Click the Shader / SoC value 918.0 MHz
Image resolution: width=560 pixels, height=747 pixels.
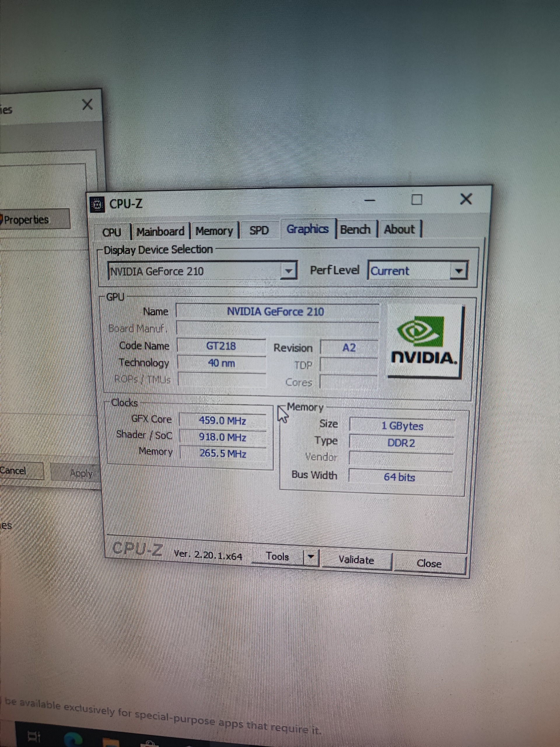coord(223,437)
